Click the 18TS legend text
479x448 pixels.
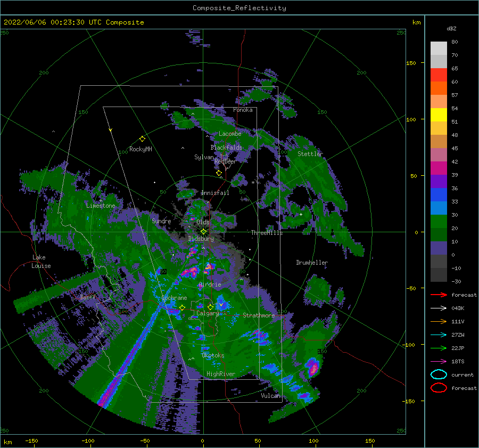(458, 362)
